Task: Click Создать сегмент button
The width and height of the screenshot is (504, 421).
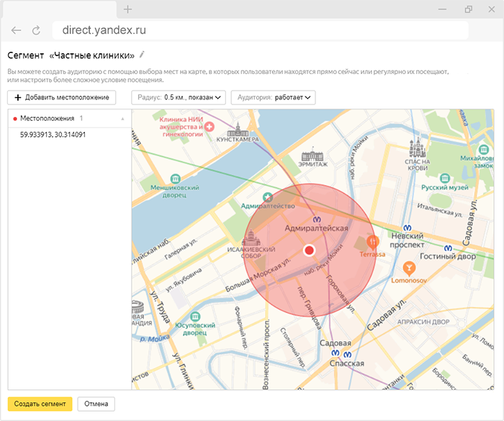Action: pyautogui.click(x=40, y=404)
